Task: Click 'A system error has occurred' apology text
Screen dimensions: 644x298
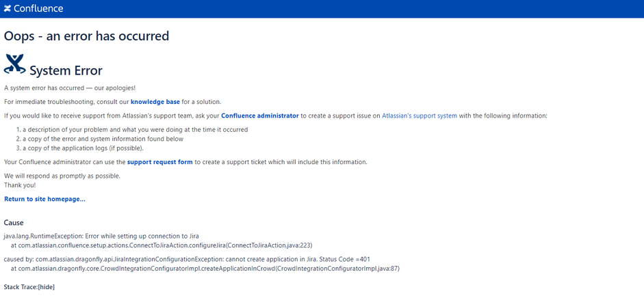Action: click(x=70, y=88)
